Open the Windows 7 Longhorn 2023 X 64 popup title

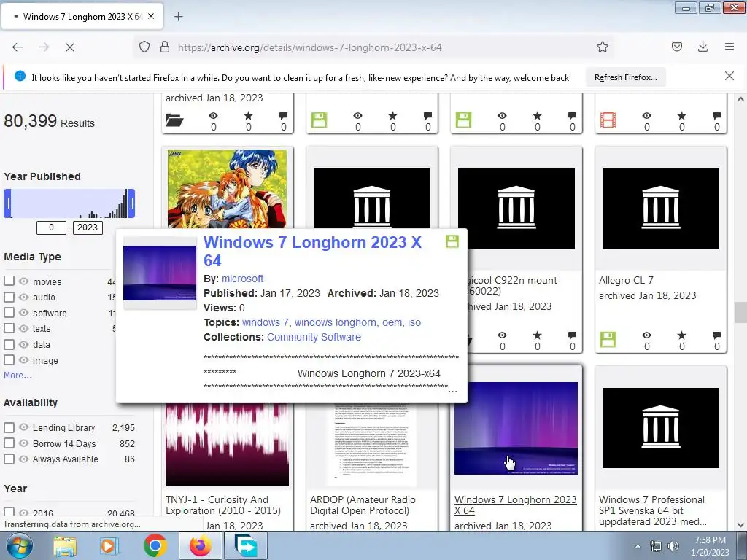point(312,252)
